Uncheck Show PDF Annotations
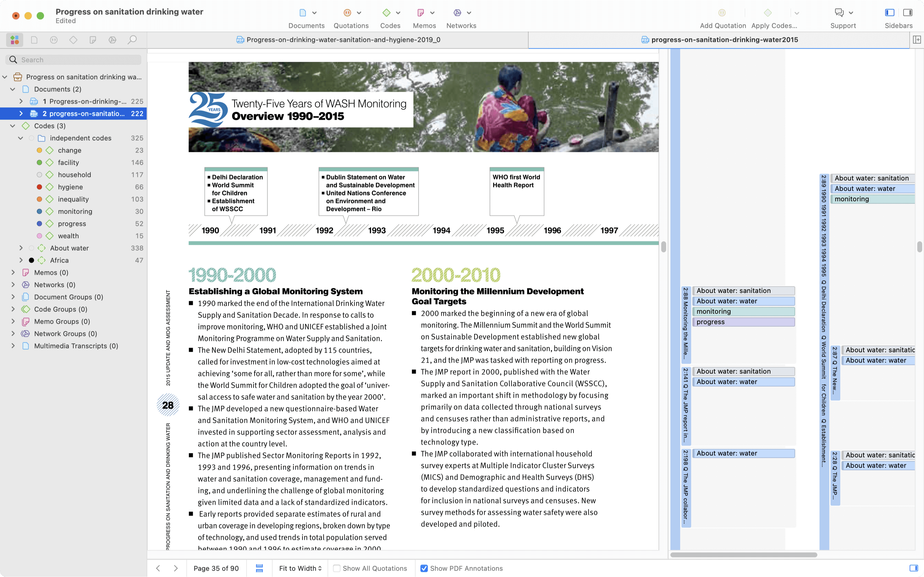The image size is (924, 577). click(x=424, y=568)
